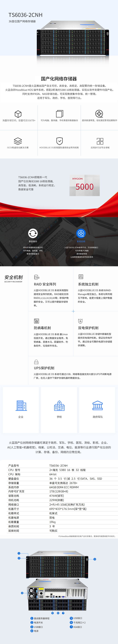Click the front-view diagram of the chassis with numbered callouts

coord(57,565)
